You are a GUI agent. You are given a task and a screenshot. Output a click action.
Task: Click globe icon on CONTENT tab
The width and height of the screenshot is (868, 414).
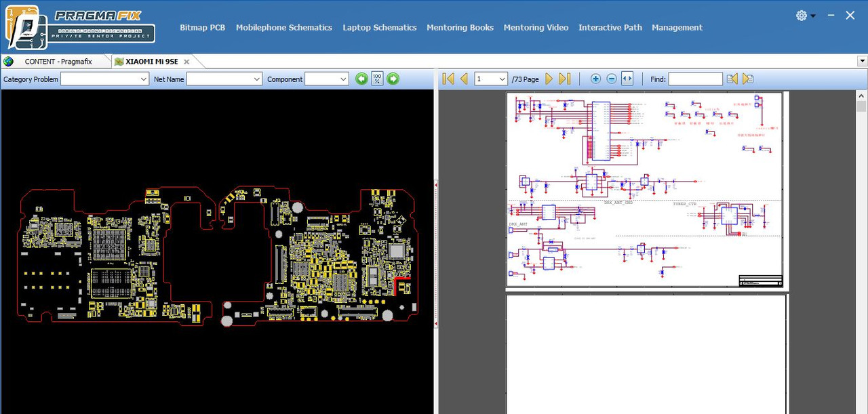(x=8, y=62)
